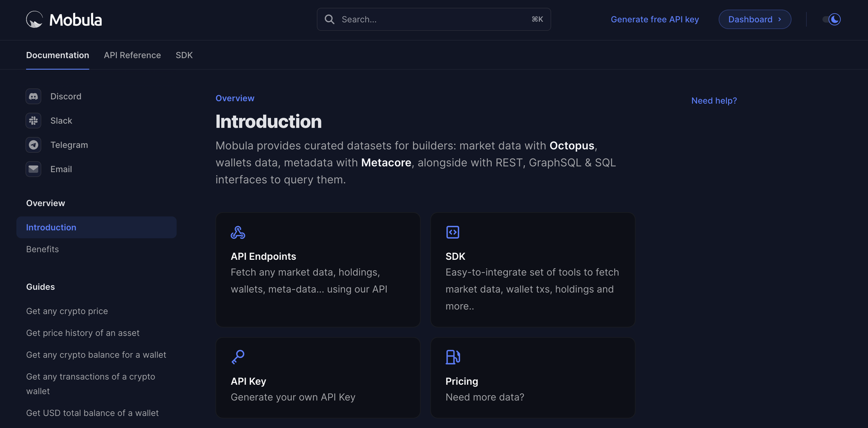The height and width of the screenshot is (428, 868).
Task: Click the ⌘K shortcut hint
Action: click(537, 20)
